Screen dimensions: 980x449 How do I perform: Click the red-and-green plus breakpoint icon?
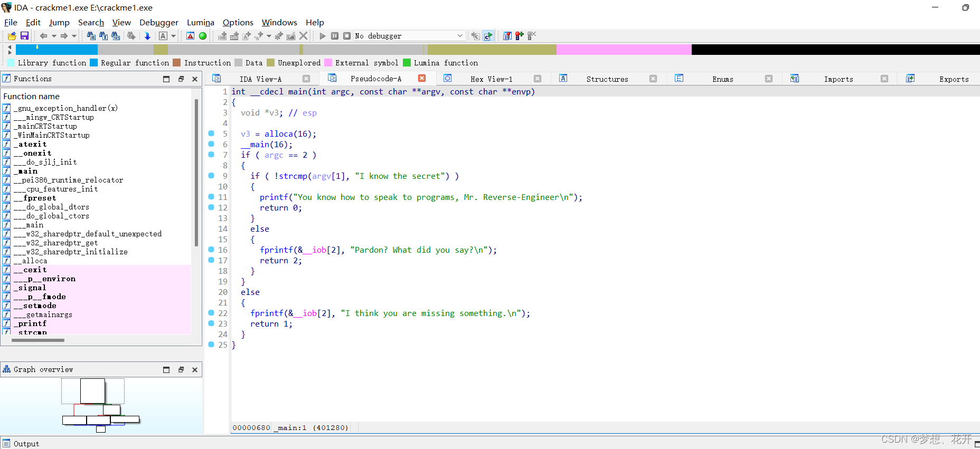click(x=520, y=36)
